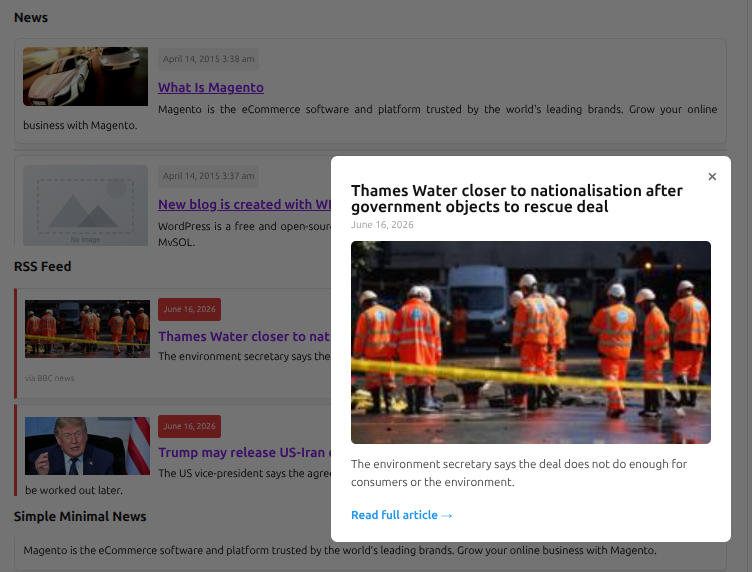Click the RSS Feed section heading

[42, 266]
